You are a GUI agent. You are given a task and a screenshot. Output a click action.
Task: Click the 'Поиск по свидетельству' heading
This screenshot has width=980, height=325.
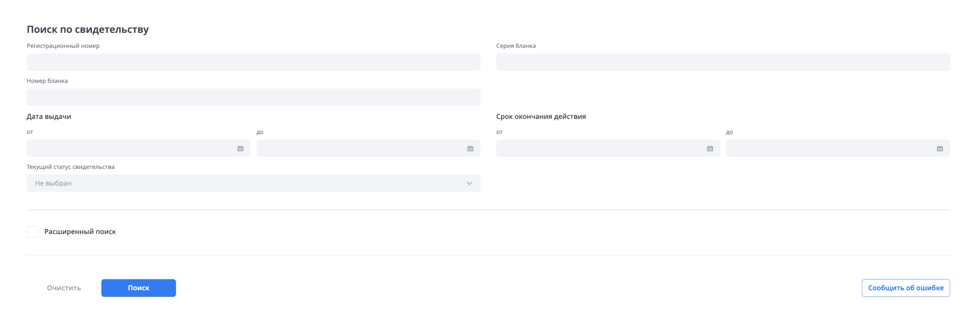point(88,29)
